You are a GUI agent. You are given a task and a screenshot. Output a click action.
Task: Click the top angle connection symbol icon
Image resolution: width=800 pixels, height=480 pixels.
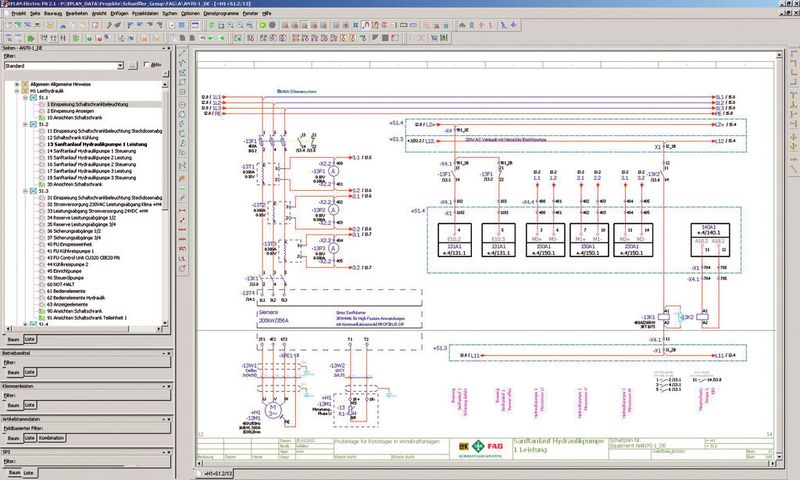[x=793, y=53]
